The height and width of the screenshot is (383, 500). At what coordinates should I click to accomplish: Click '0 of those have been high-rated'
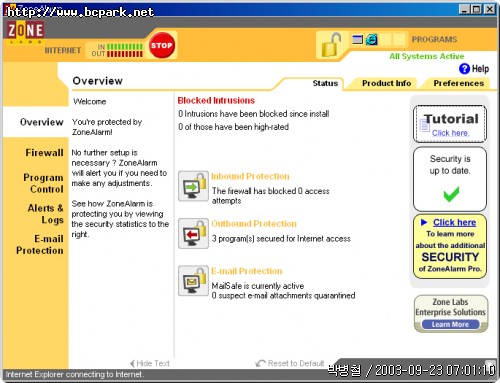[233, 127]
